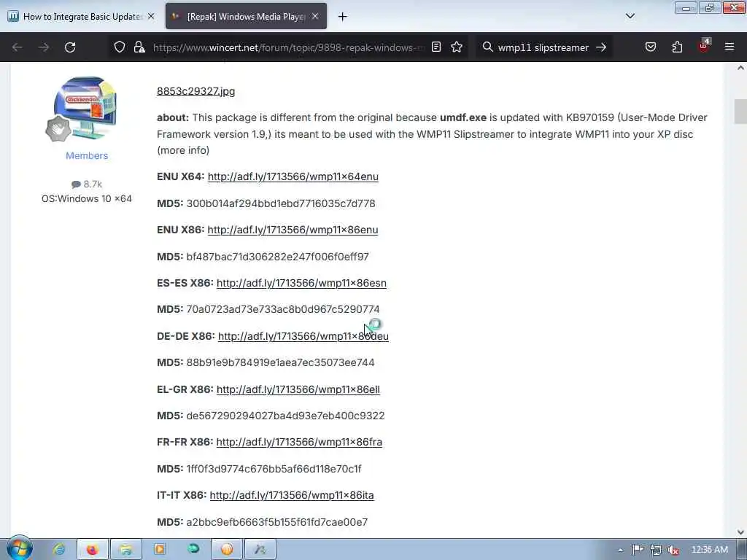The image size is (747, 560).
Task: Open the DE-DE X86 download link
Action: 303,336
